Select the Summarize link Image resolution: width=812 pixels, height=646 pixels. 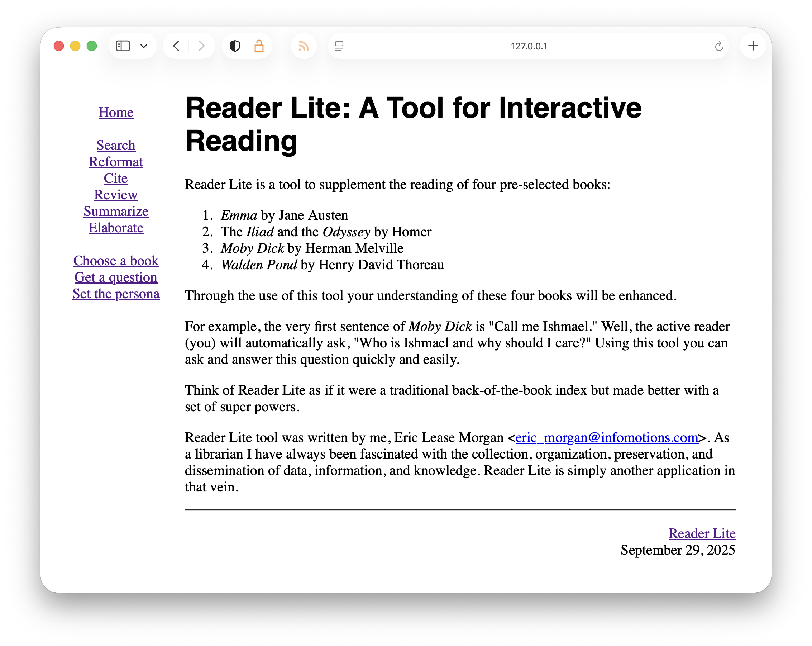coord(116,211)
